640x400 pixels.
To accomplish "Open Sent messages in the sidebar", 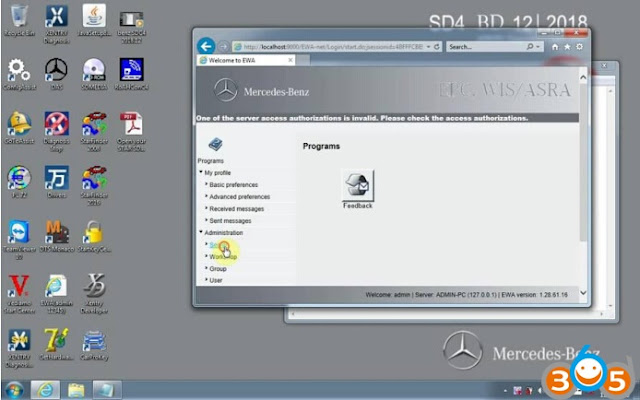I will (230, 221).
